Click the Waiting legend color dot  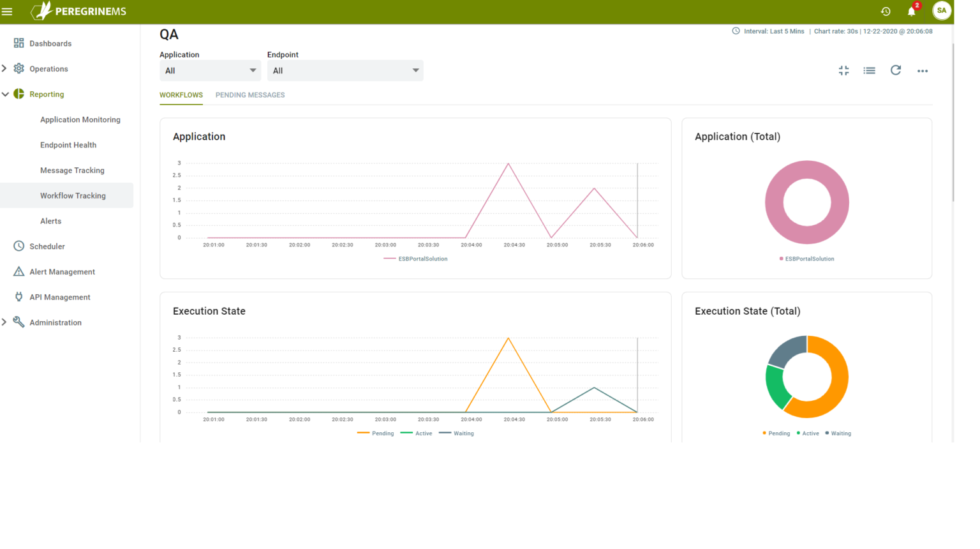828,433
